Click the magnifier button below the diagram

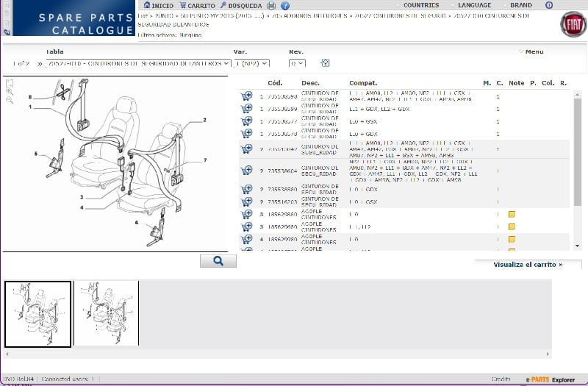pos(218,261)
